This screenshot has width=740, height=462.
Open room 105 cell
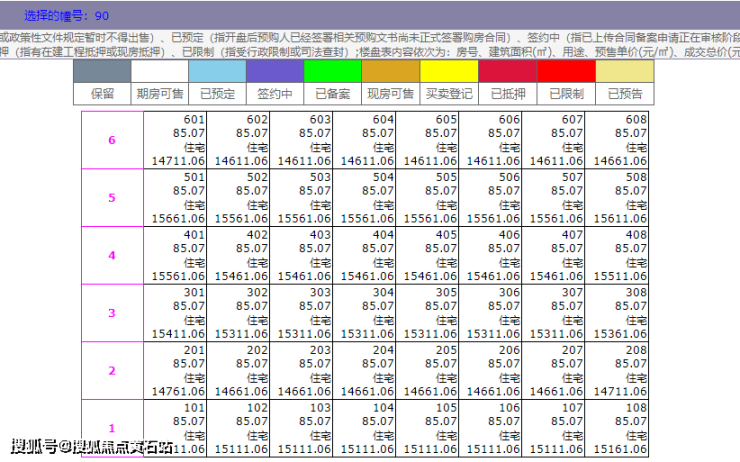(427, 428)
